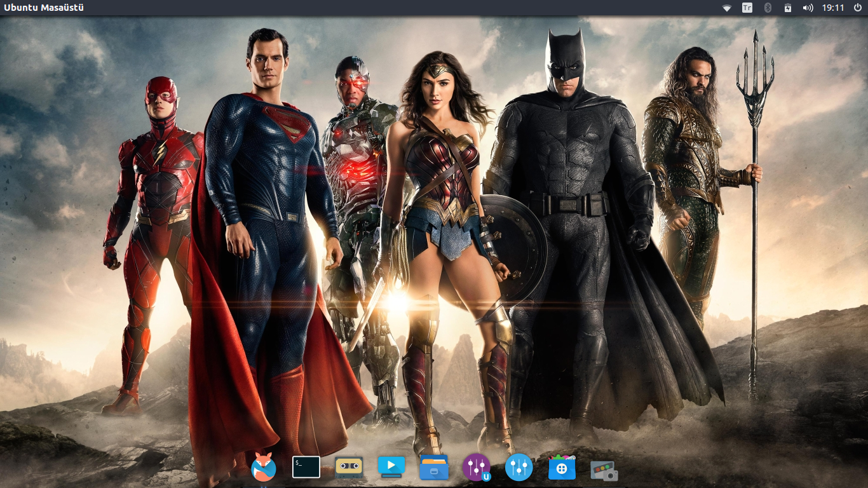Open the battery charging indicator
The width and height of the screenshot is (868, 488).
[x=788, y=8]
